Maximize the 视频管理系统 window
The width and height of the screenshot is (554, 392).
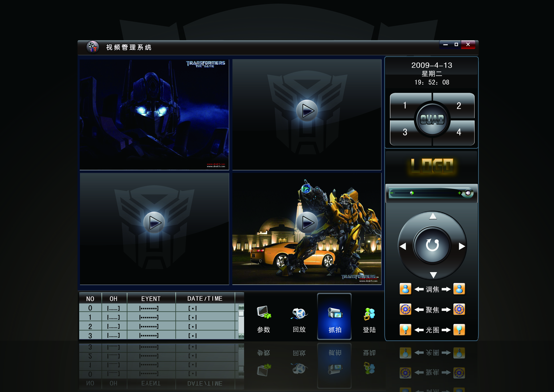tap(456, 45)
